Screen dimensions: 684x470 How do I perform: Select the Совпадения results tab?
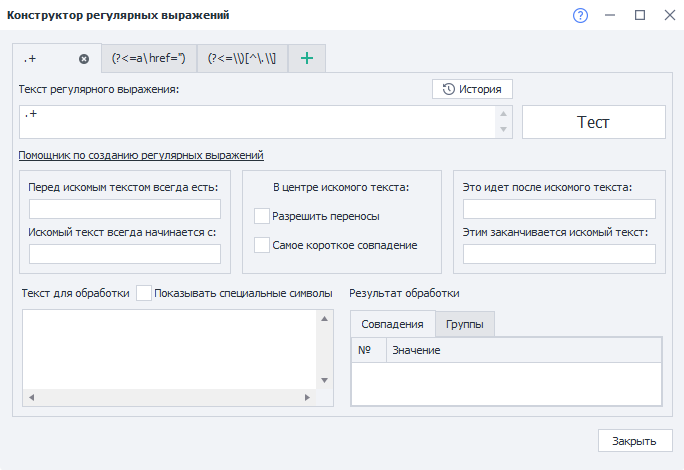click(x=393, y=324)
